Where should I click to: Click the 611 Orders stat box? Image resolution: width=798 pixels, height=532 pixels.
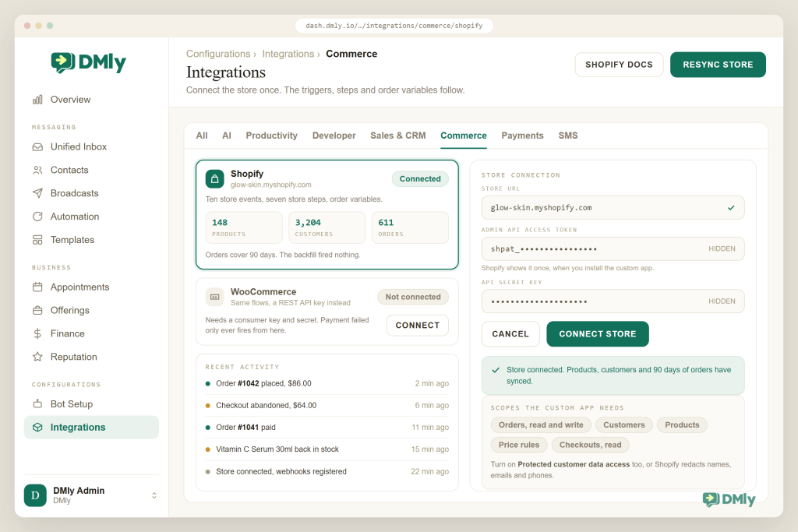pyautogui.click(x=410, y=228)
